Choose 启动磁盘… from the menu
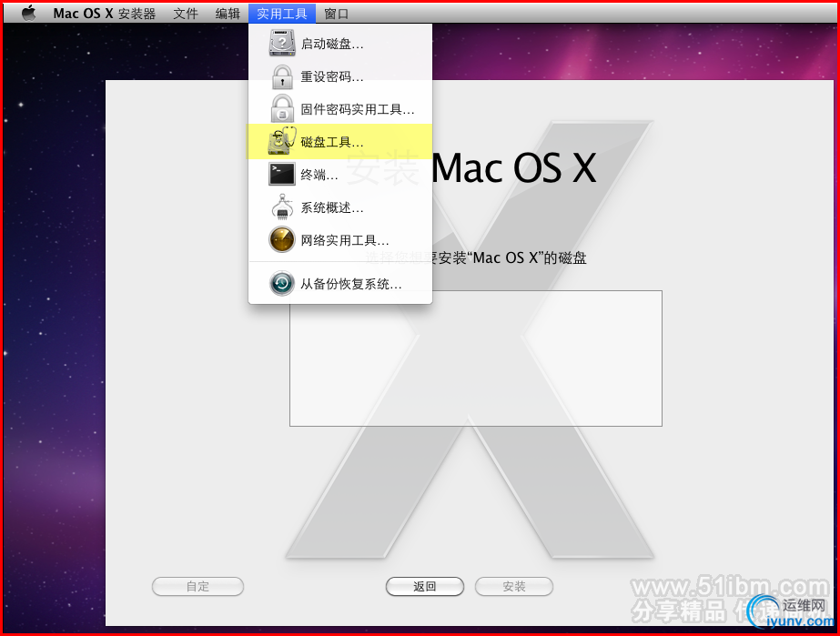Image resolution: width=840 pixels, height=636 pixels. (x=340, y=44)
